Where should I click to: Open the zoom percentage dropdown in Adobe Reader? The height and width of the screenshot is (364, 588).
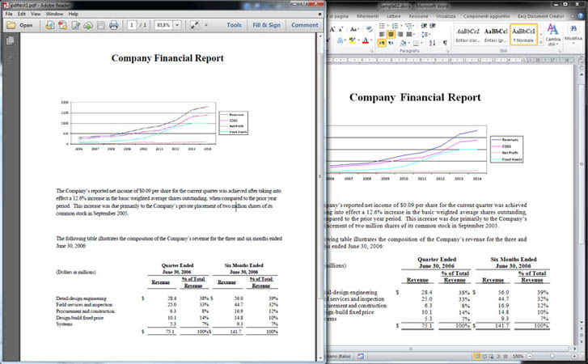point(177,25)
